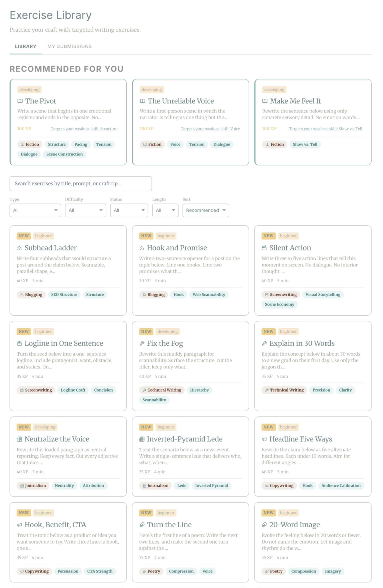Click the Poetry tag on Turn the Line card

tap(151, 571)
